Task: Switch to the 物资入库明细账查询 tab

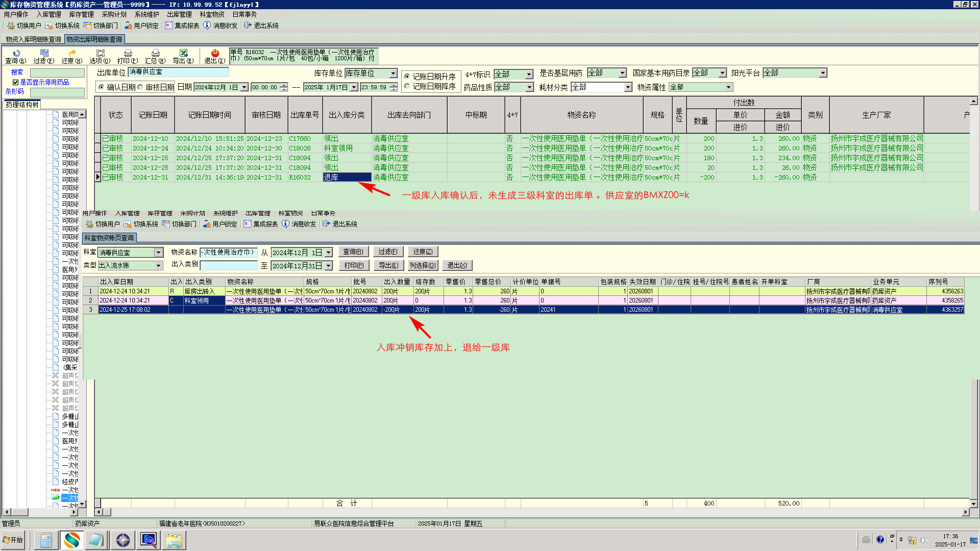Action: [x=33, y=39]
